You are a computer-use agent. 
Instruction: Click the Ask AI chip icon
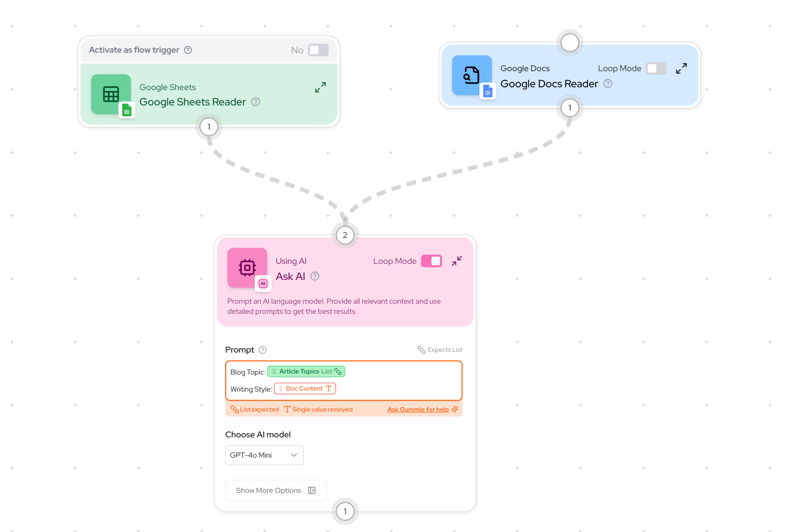[247, 268]
